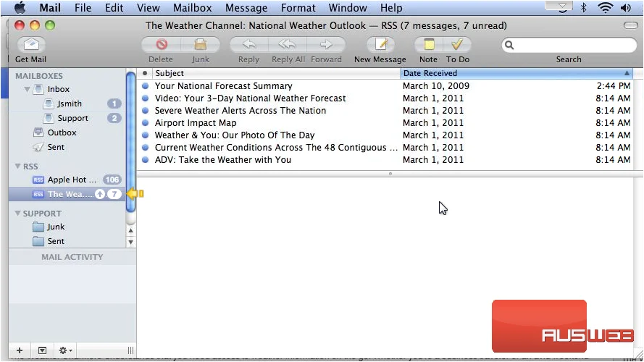This screenshot has height=362, width=644.
Task: Open the Sent mailbox under Inbox
Action: coord(56,147)
